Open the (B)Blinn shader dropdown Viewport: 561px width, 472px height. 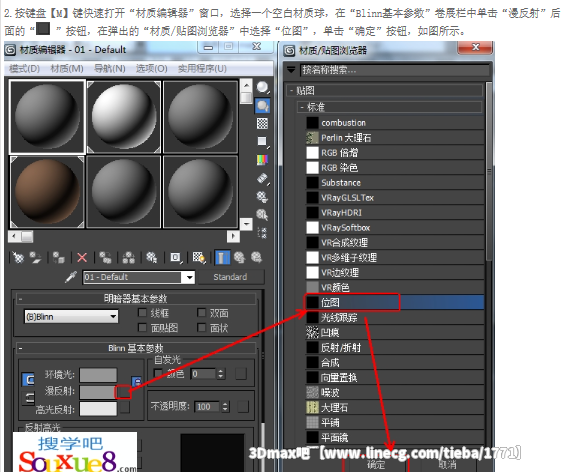(71, 317)
